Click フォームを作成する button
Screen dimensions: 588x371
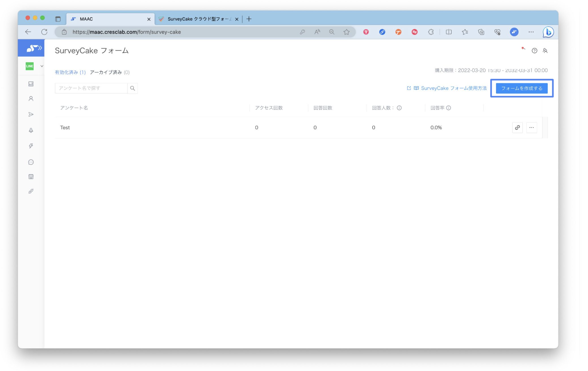click(x=521, y=88)
